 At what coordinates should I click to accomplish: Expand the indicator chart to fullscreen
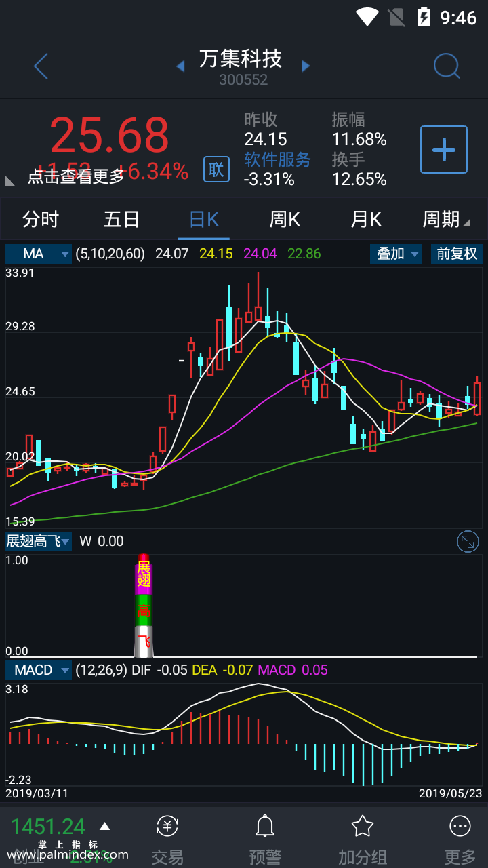coord(468,541)
